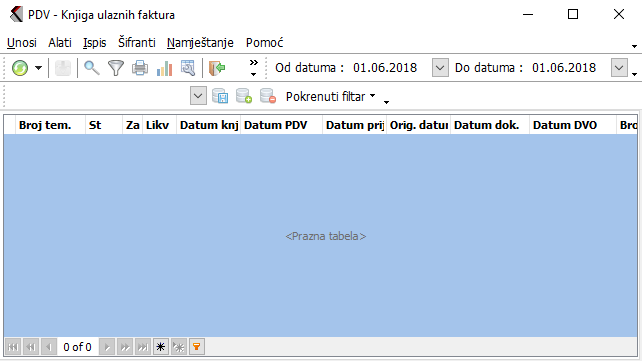Add a filter with the green plus database icon
The width and height of the screenshot is (642, 361).
coord(244,97)
